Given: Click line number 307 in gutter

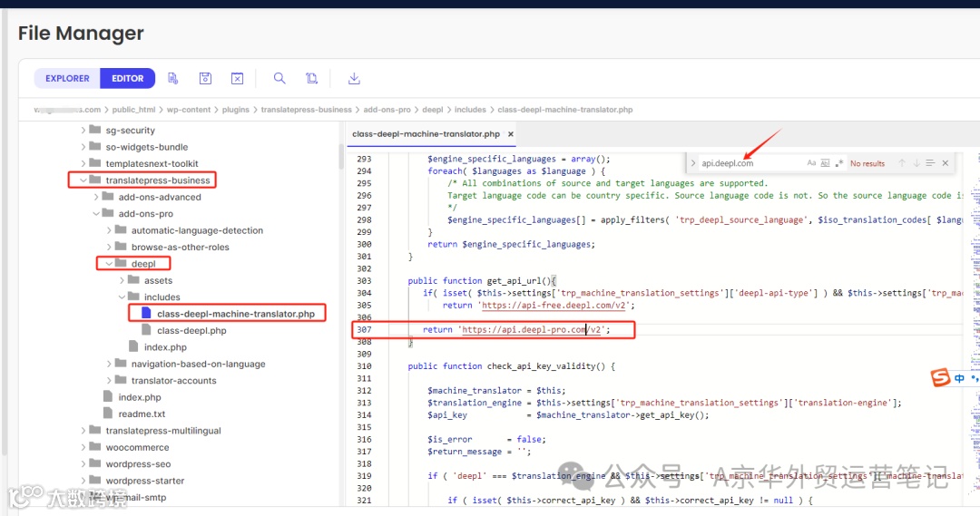Looking at the screenshot, I should coord(365,329).
